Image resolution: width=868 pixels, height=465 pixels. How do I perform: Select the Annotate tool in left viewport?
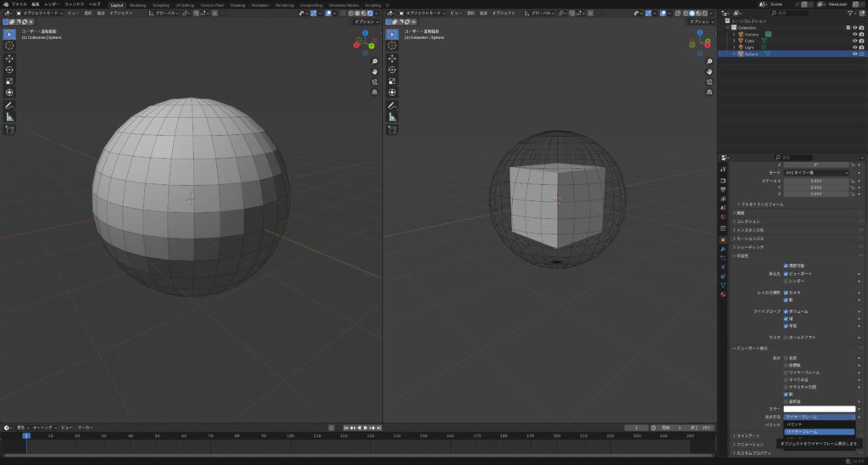[9, 105]
